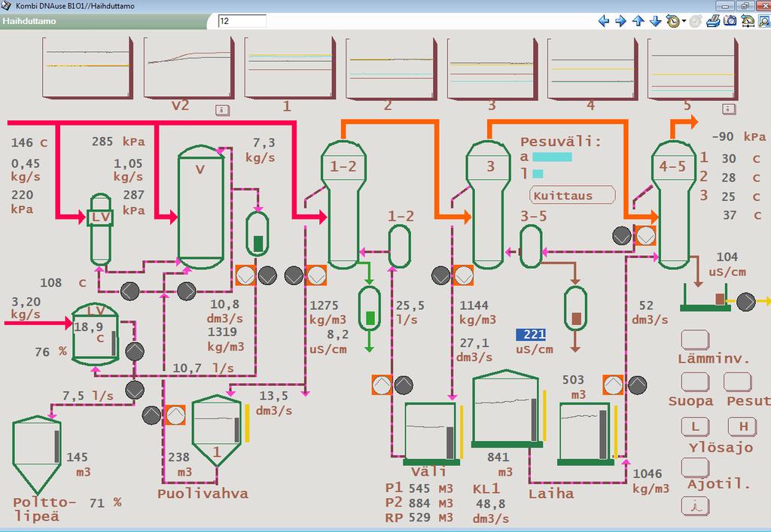Click the Polttolipeä 71 % value
The image size is (771, 532).
click(x=105, y=502)
